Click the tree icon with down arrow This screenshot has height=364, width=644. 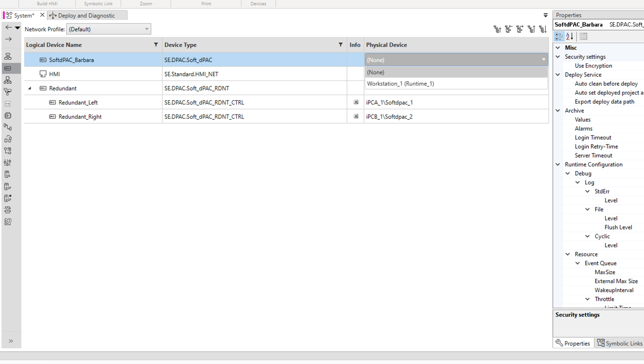pyautogui.click(x=542, y=29)
